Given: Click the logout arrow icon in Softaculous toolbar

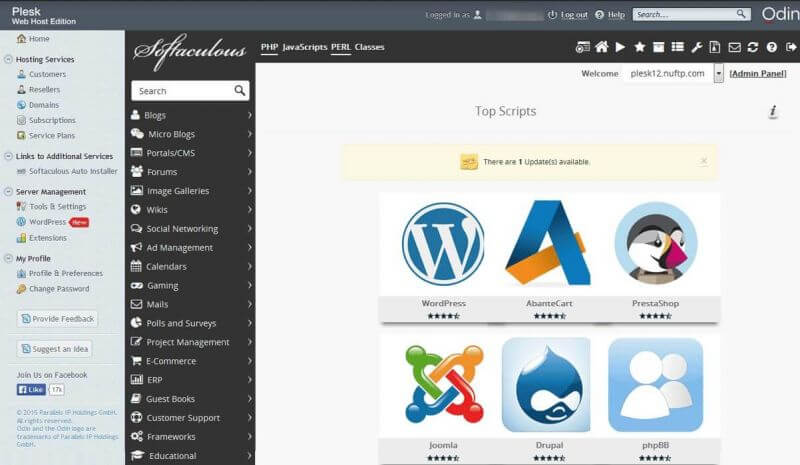Looking at the screenshot, I should point(790,47).
